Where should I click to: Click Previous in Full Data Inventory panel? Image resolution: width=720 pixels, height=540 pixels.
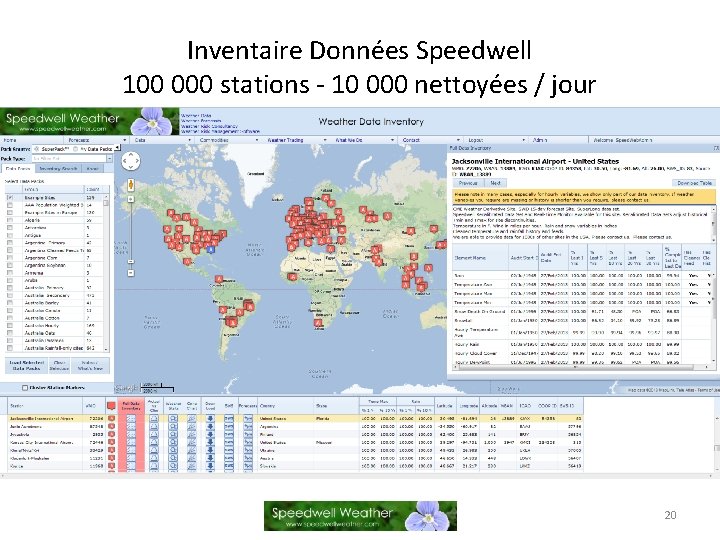468,183
